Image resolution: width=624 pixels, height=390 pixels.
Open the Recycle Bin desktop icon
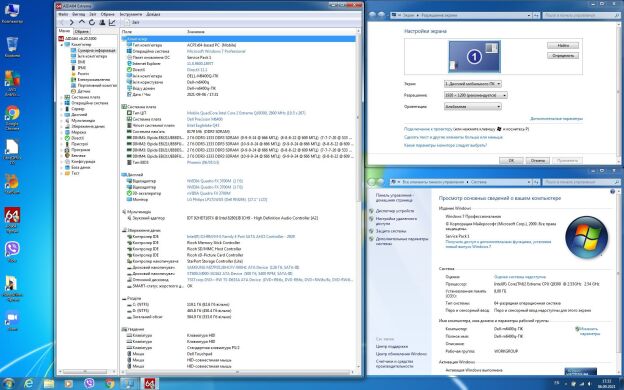coord(12,47)
